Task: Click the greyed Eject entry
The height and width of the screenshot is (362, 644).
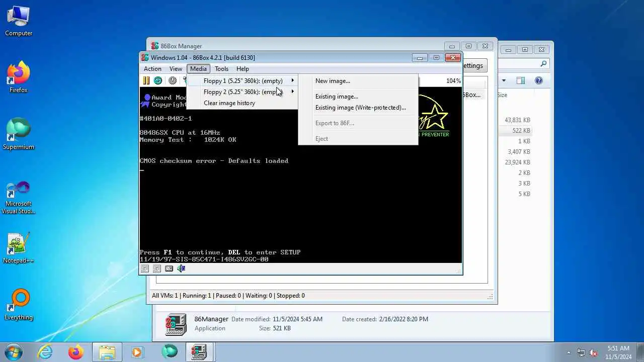Action: [358, 138]
